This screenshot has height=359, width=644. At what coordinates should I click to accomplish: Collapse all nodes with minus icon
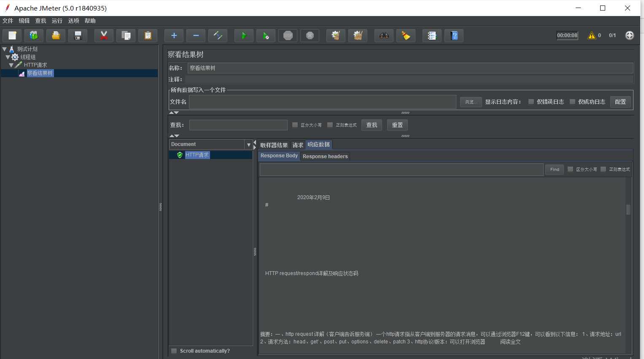196,36
